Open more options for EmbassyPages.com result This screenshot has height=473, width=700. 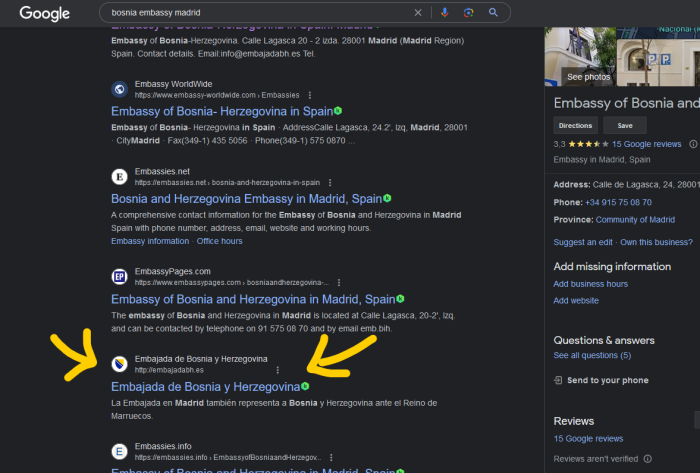pyautogui.click(x=339, y=282)
